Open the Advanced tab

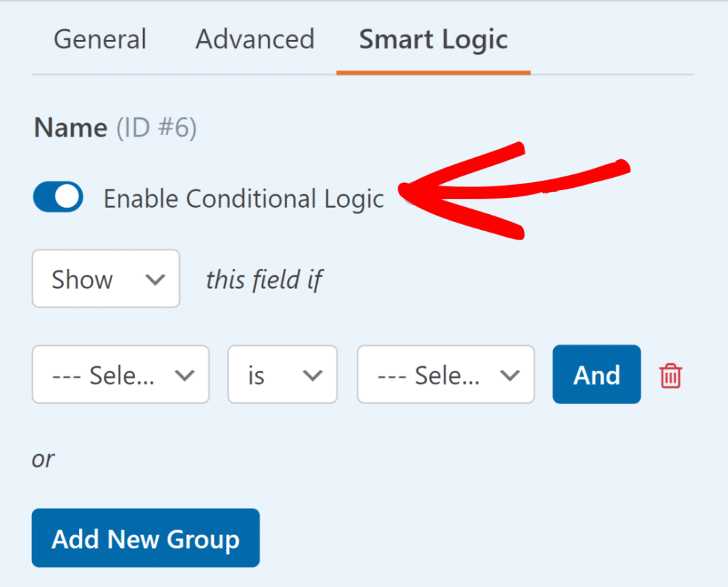point(255,40)
